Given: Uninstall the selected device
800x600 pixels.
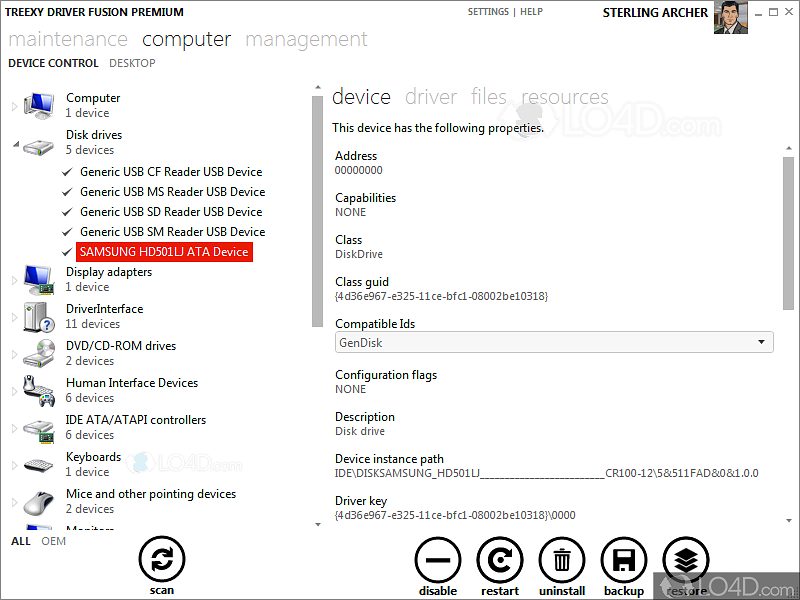Looking at the screenshot, I should (561, 560).
